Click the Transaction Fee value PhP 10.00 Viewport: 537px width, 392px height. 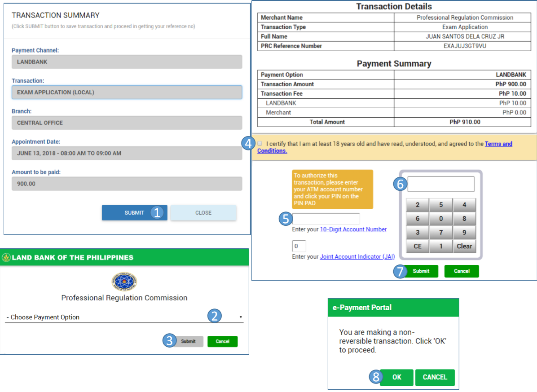click(x=512, y=93)
